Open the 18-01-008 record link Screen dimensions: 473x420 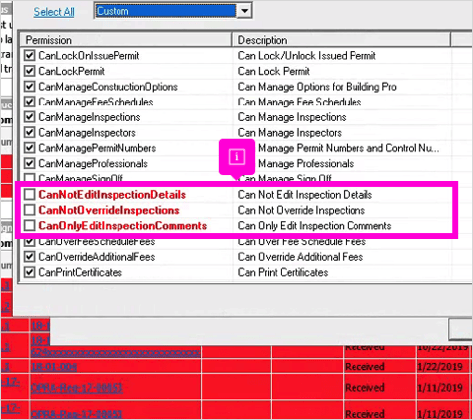54,367
